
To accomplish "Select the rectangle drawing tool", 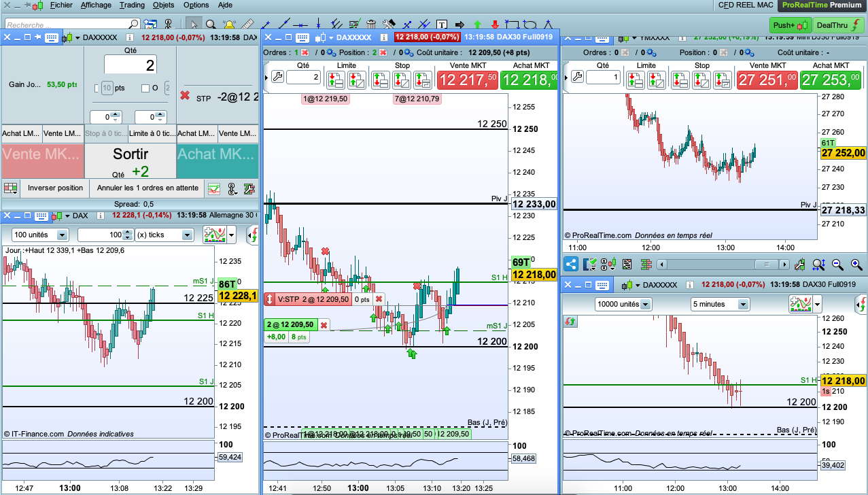I will click(513, 24).
